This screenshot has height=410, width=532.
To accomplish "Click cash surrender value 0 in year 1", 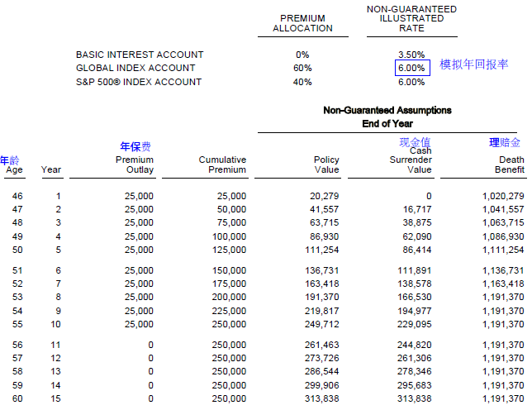I will pos(429,196).
